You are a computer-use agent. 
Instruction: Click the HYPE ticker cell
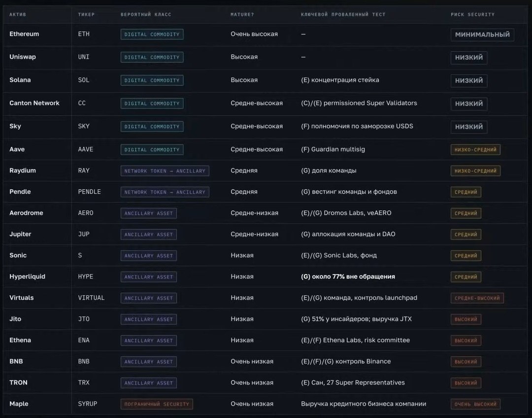[86, 277]
